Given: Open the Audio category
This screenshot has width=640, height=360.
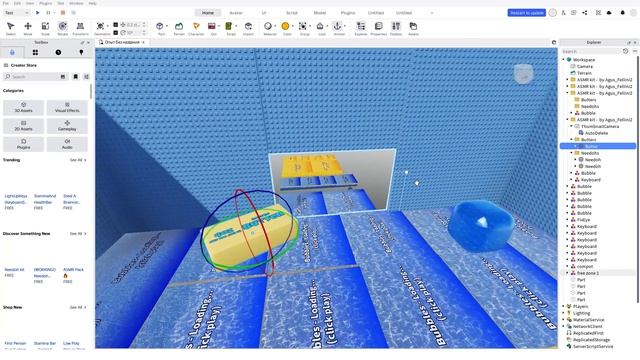Looking at the screenshot, I should point(67,144).
